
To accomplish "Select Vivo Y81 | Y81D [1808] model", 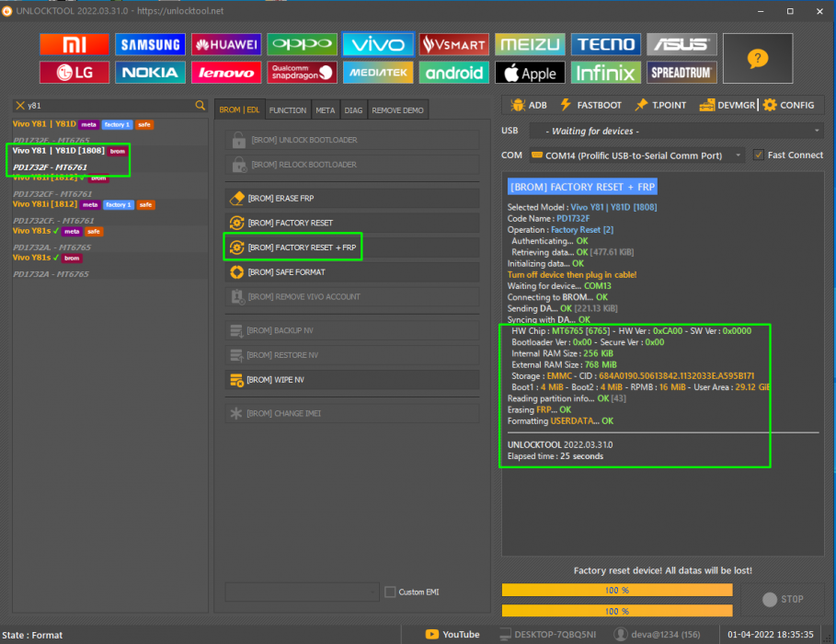I will (x=109, y=158).
